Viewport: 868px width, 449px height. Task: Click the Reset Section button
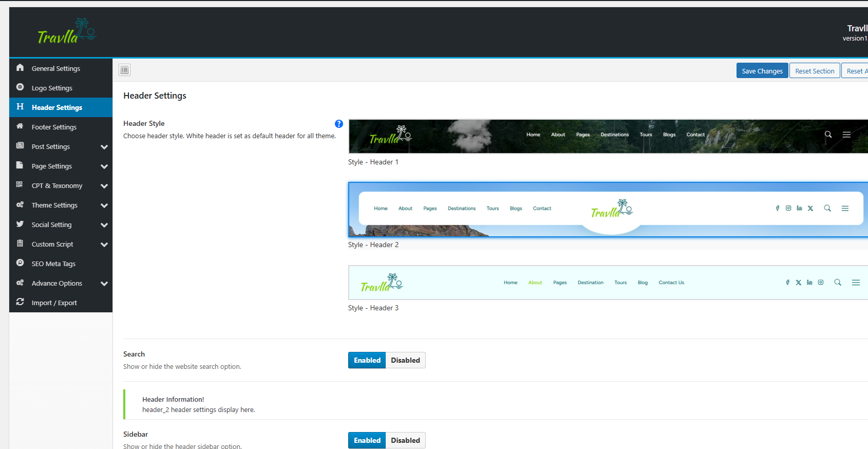(815, 71)
